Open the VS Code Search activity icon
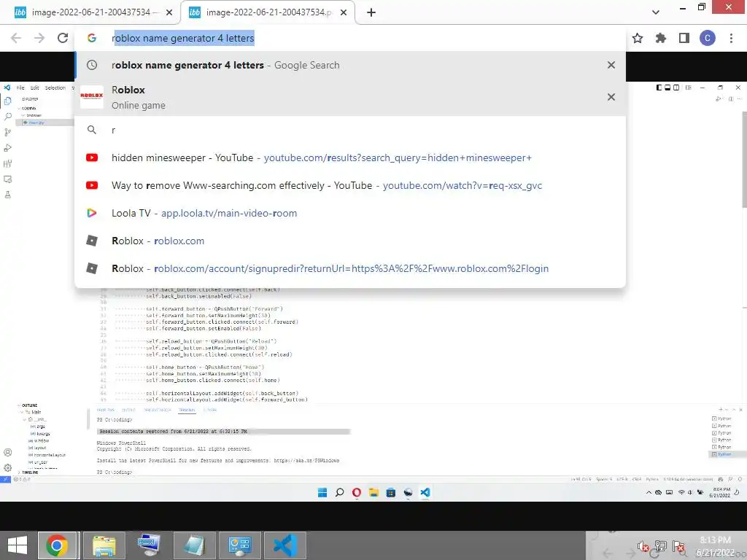Image resolution: width=747 pixels, height=560 pixels. pos(7,117)
